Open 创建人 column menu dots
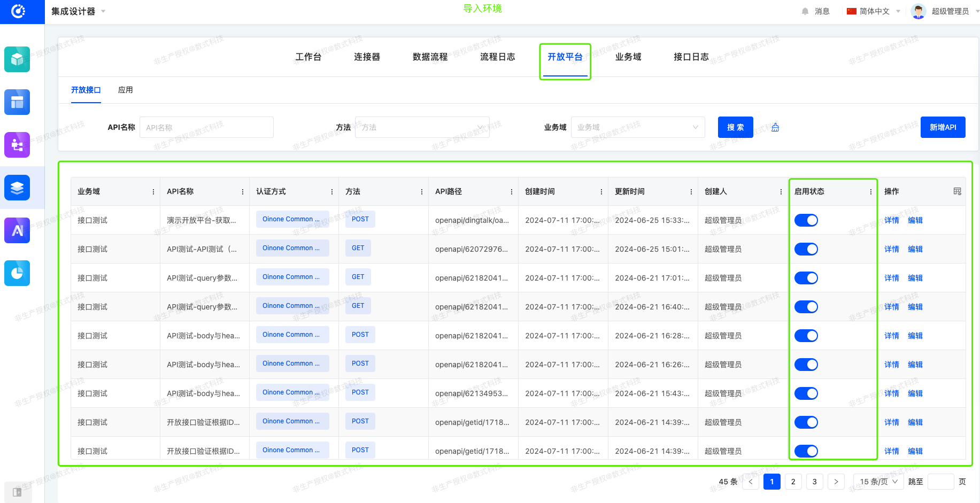The width and height of the screenshot is (980, 503). pos(781,192)
